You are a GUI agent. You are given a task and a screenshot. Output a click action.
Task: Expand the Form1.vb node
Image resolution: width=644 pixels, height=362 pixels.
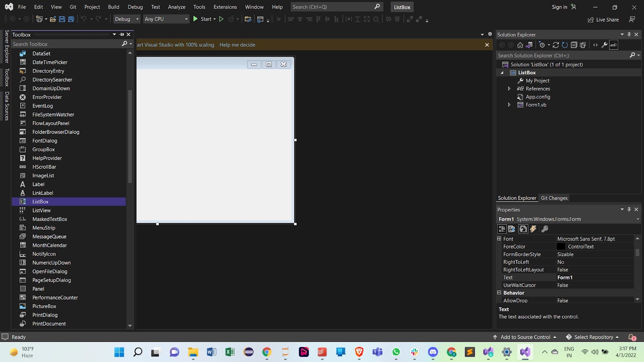[509, 105]
